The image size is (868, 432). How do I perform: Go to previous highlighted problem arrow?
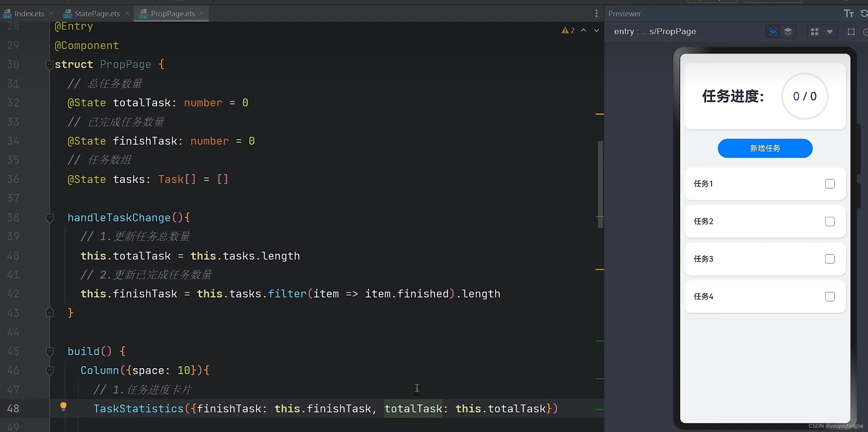click(584, 30)
